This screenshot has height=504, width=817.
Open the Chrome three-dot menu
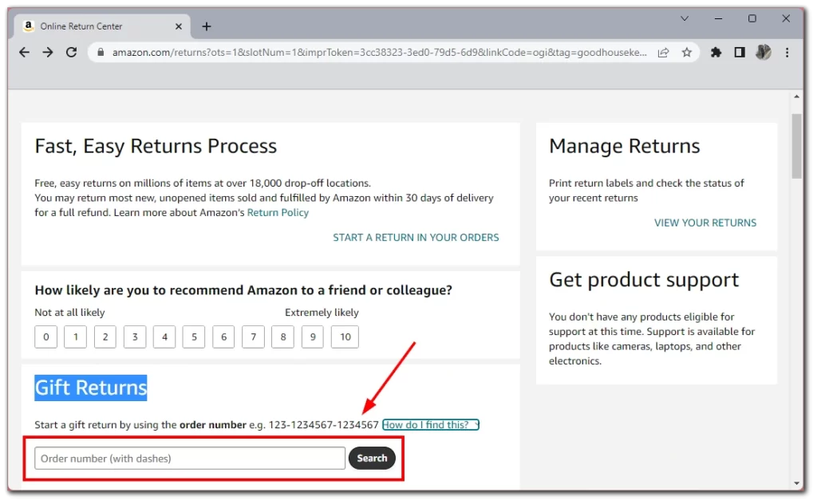(x=787, y=53)
